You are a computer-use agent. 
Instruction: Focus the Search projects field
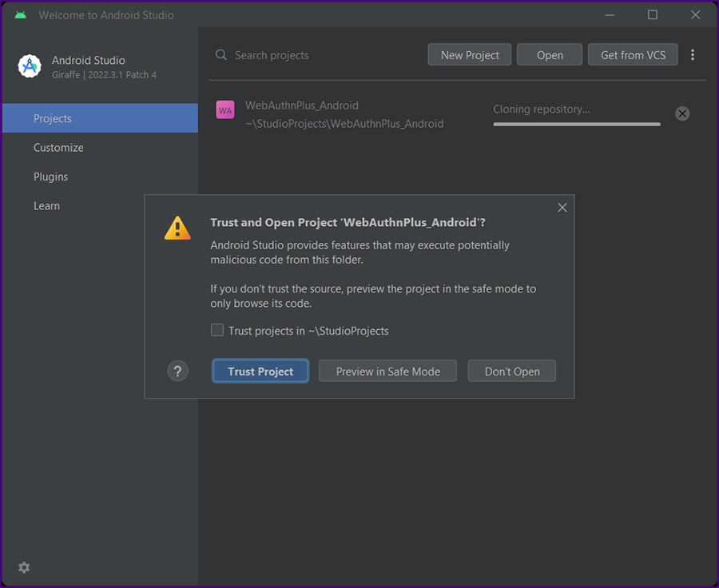click(x=316, y=55)
